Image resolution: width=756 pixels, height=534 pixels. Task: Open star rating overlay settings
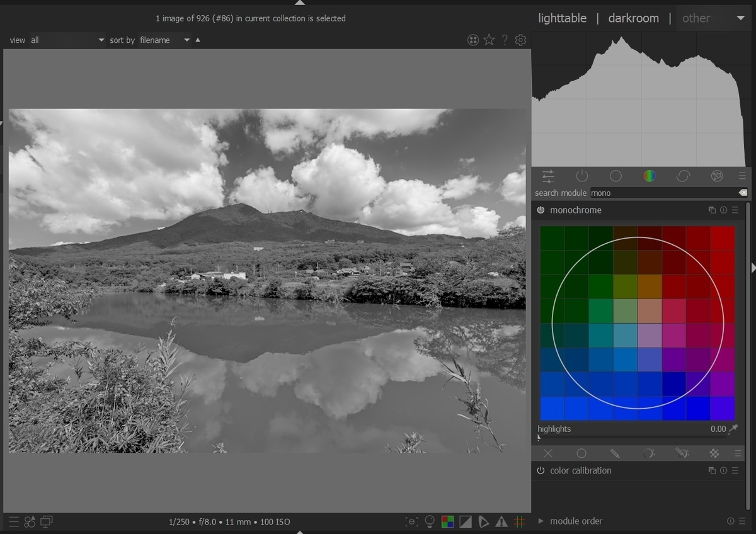(489, 40)
